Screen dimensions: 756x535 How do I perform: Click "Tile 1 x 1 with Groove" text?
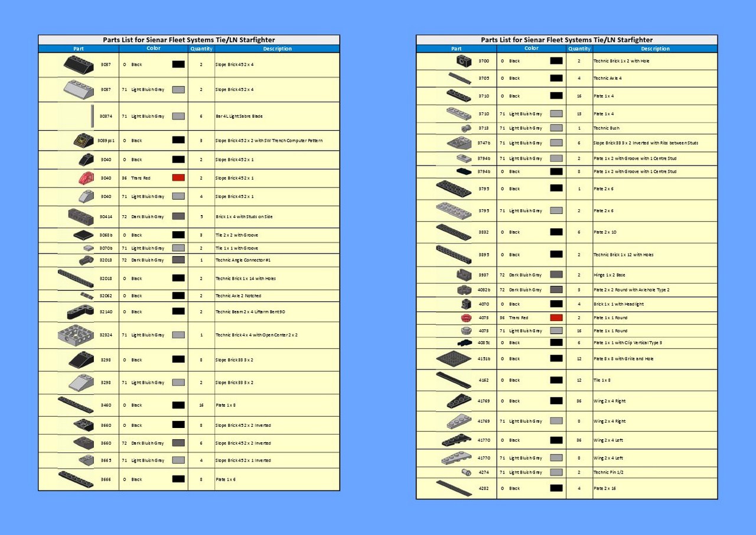(237, 248)
